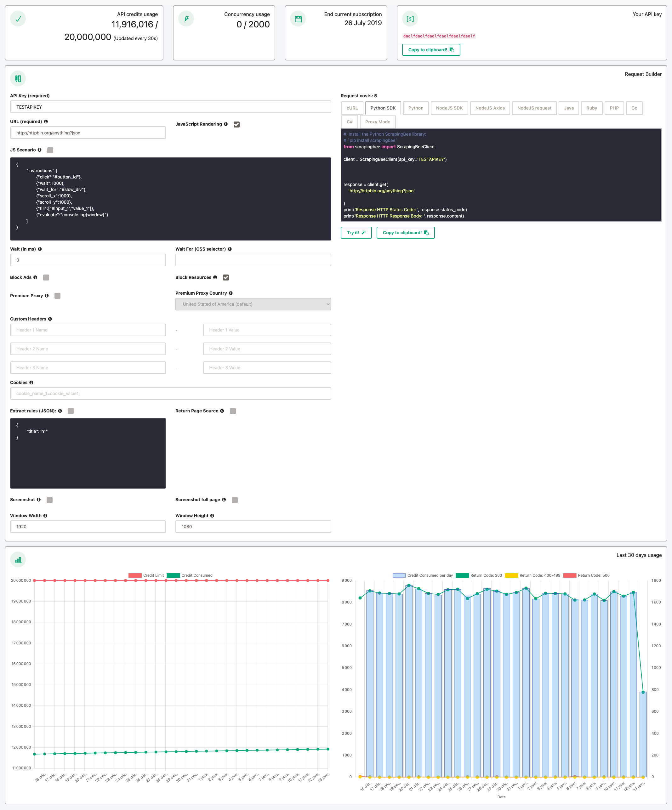Select the Proxy Mode tab
The width and height of the screenshot is (672, 810).
[378, 122]
